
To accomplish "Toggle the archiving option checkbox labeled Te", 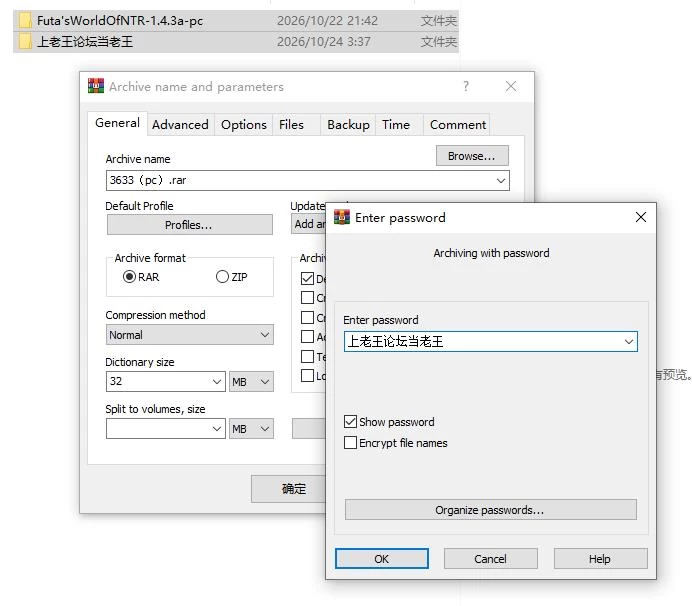I will pos(307,356).
